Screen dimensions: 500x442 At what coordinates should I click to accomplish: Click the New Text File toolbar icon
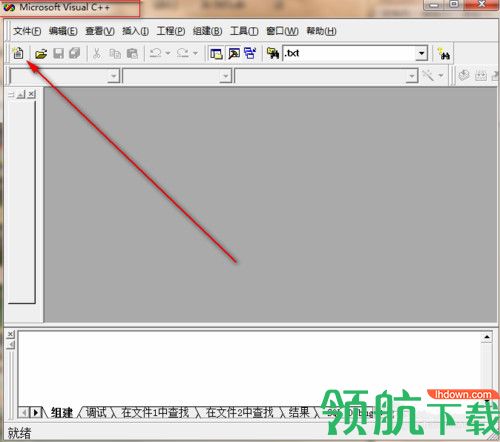[18, 53]
